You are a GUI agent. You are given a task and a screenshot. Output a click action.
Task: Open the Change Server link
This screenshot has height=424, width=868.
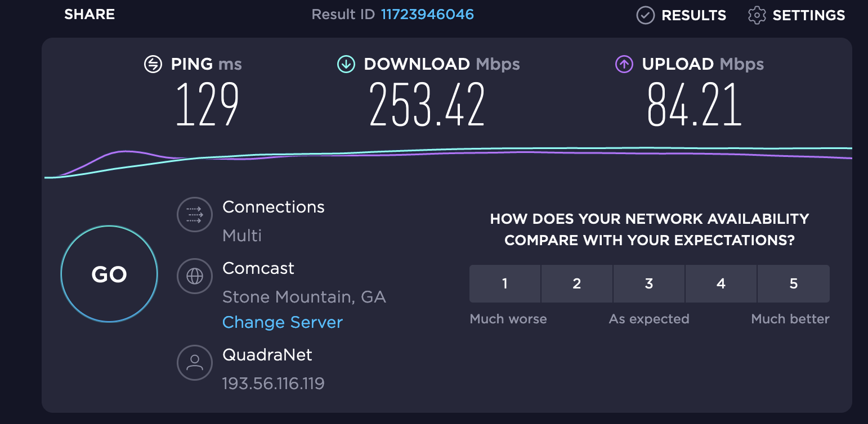[x=283, y=322]
